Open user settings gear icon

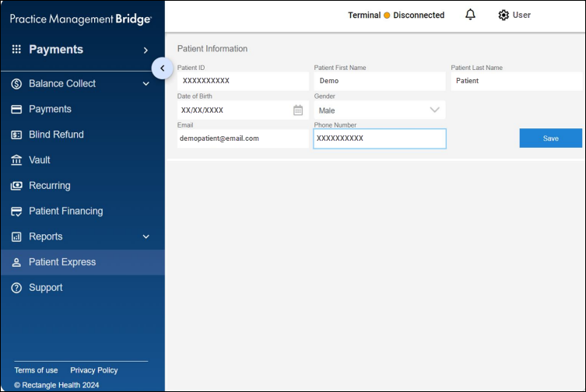click(504, 15)
